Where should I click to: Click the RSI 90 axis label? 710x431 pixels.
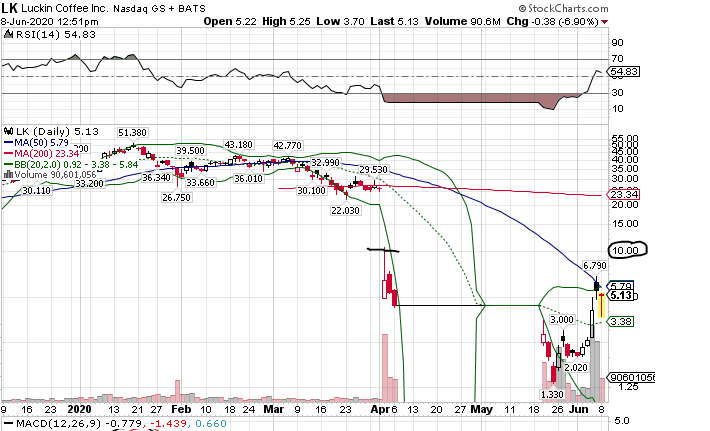tap(617, 43)
